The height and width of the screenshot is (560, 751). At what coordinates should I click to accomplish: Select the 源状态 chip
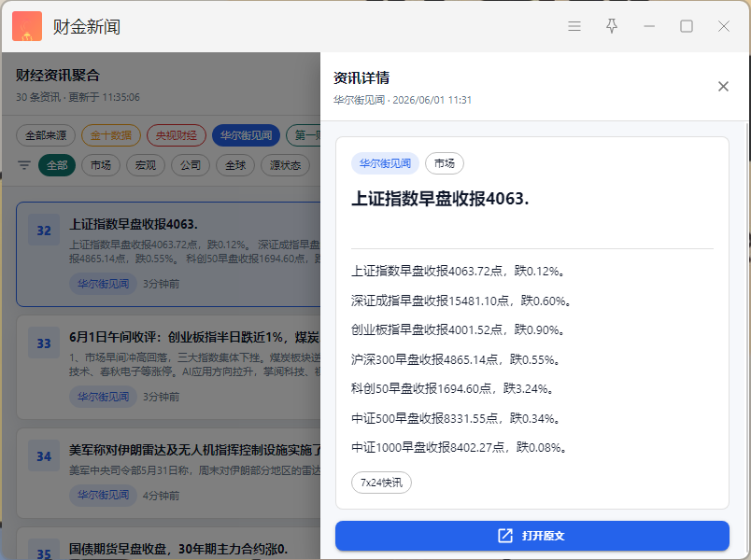pyautogui.click(x=285, y=165)
